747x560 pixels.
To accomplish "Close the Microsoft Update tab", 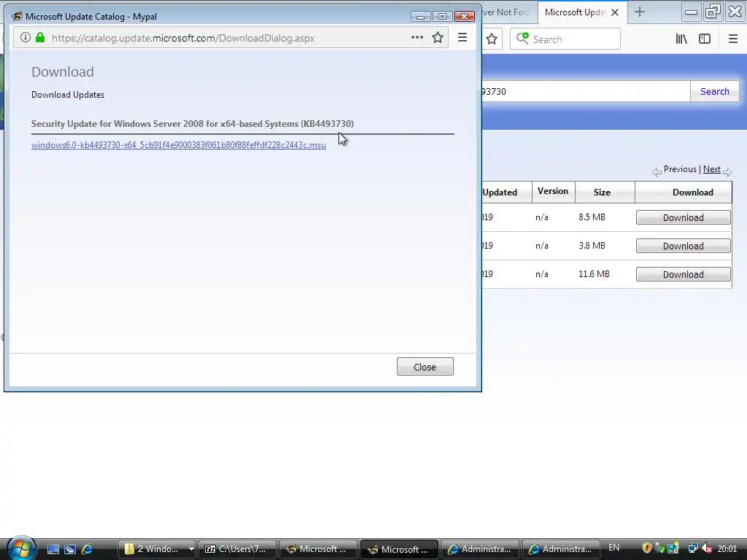I will tap(615, 12).
